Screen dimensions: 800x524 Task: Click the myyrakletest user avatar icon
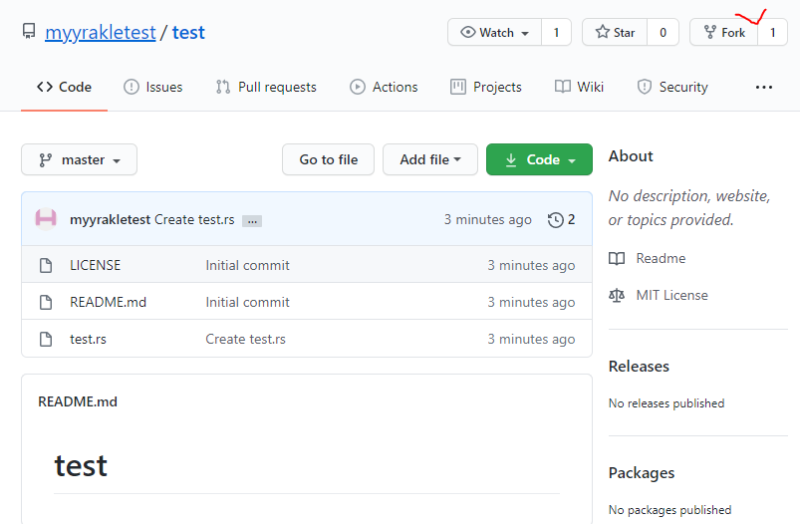[46, 219]
